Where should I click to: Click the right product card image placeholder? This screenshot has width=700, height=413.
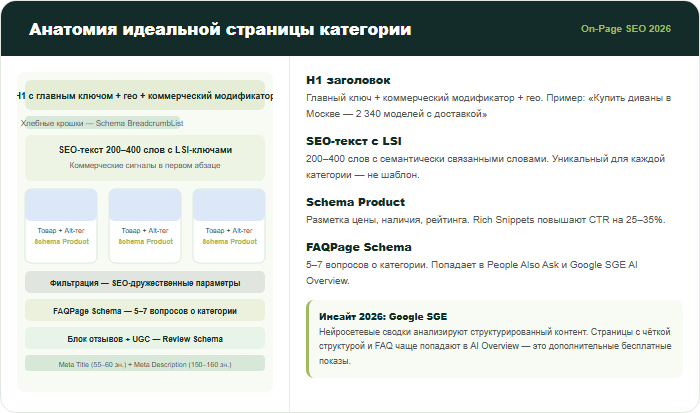point(229,205)
